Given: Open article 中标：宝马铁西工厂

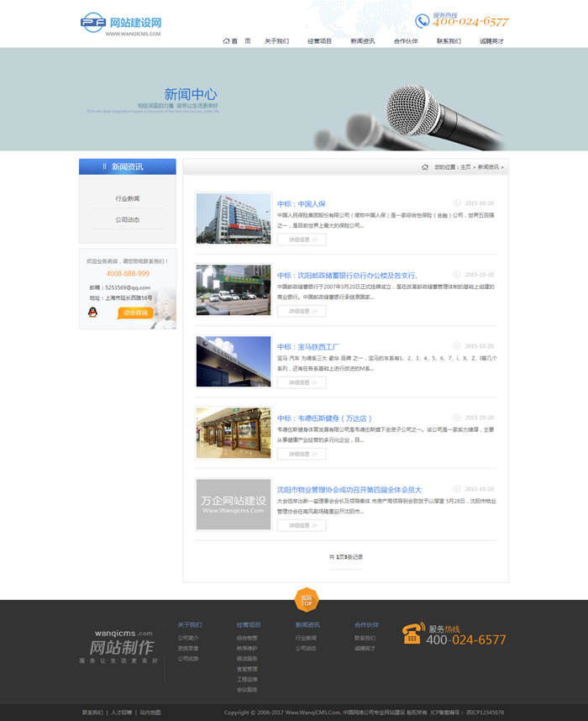Looking at the screenshot, I should tap(308, 347).
